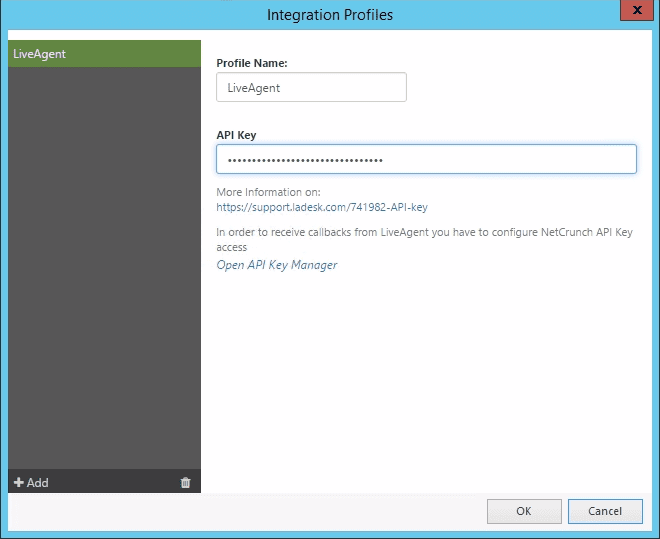Image resolution: width=660 pixels, height=539 pixels.
Task: Click the Profile Name label
Action: tap(252, 63)
